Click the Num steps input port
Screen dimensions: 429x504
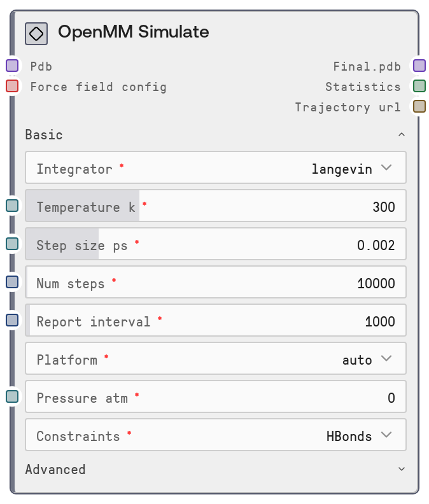[12, 282]
